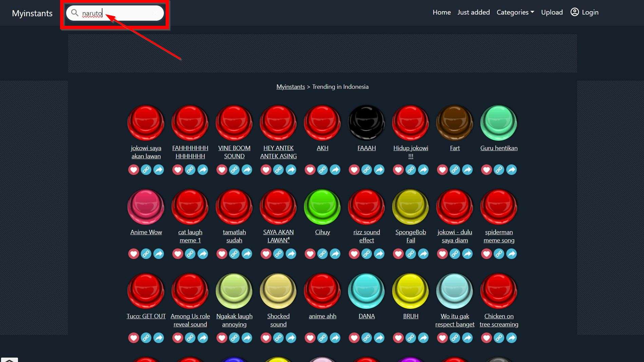The height and width of the screenshot is (362, 644).
Task: Play the black FAAAH sound button
Action: coord(366,123)
